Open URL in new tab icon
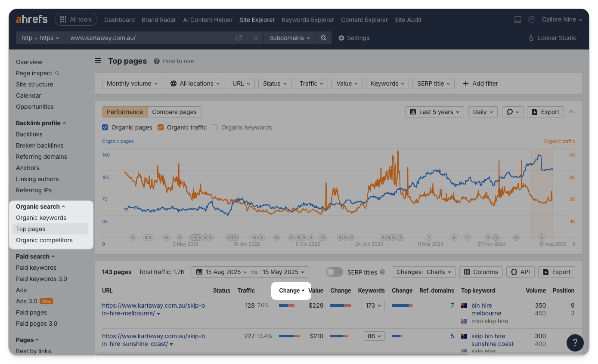The image size is (598, 364). coord(239,38)
